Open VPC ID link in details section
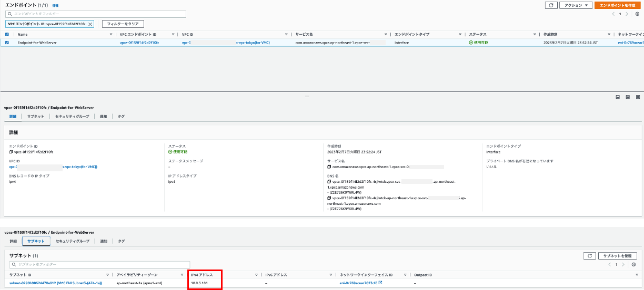644x290 pixels. pyautogui.click(x=53, y=167)
